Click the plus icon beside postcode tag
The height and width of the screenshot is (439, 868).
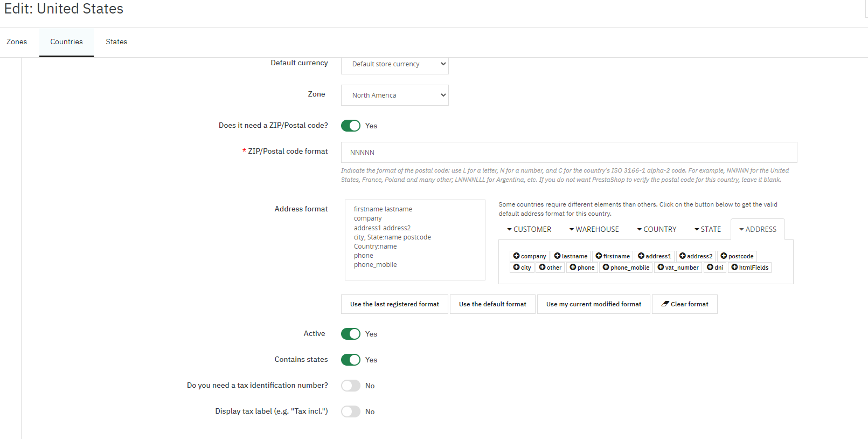point(724,256)
